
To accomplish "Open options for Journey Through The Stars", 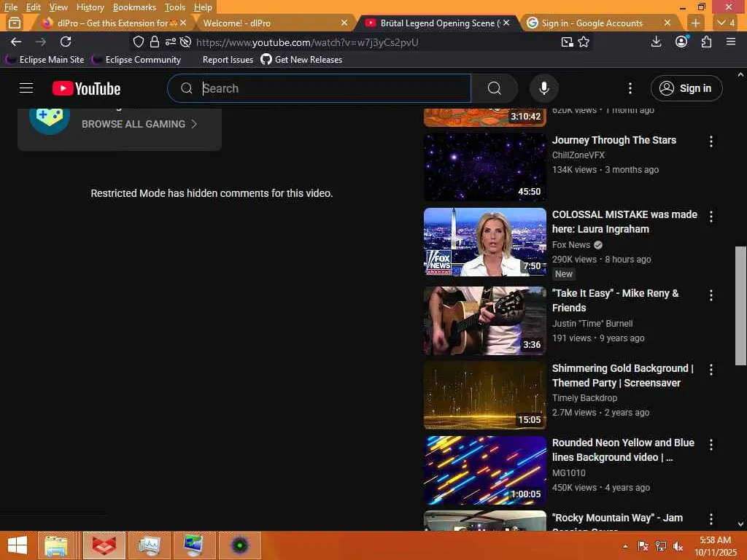I will click(x=711, y=141).
